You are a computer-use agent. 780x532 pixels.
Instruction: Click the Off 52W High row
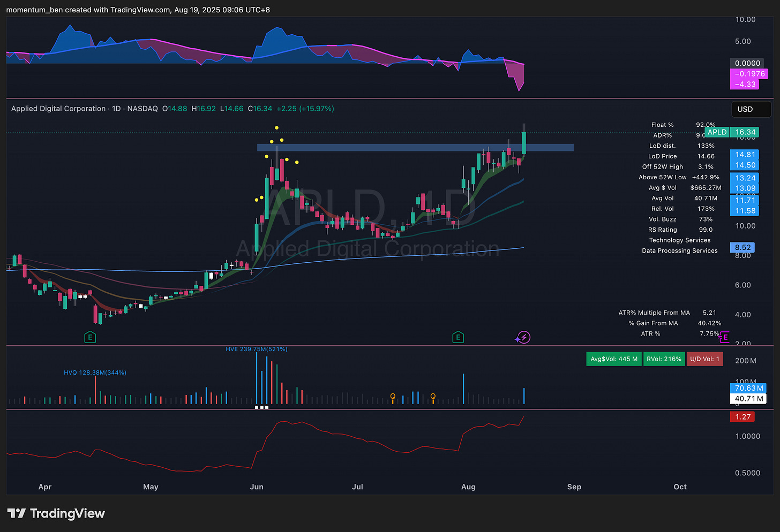[x=678, y=167]
